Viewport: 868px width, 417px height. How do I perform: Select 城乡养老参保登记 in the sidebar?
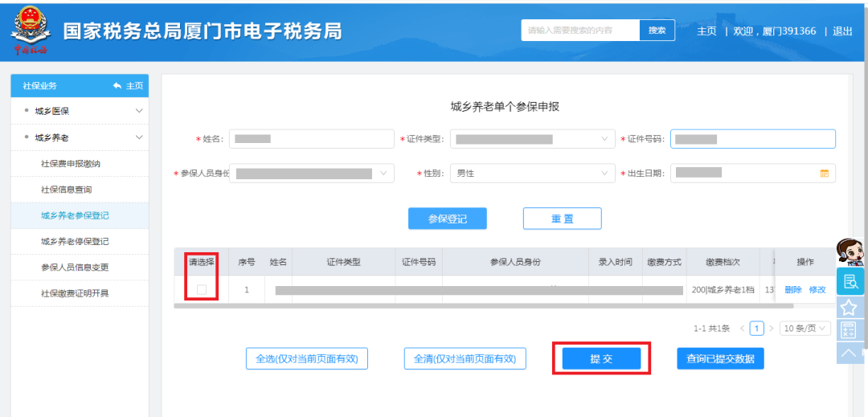click(x=80, y=215)
